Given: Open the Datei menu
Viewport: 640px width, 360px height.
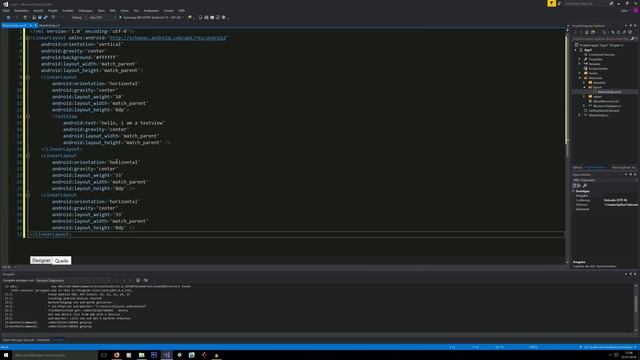Looking at the screenshot, I should coord(6,11).
